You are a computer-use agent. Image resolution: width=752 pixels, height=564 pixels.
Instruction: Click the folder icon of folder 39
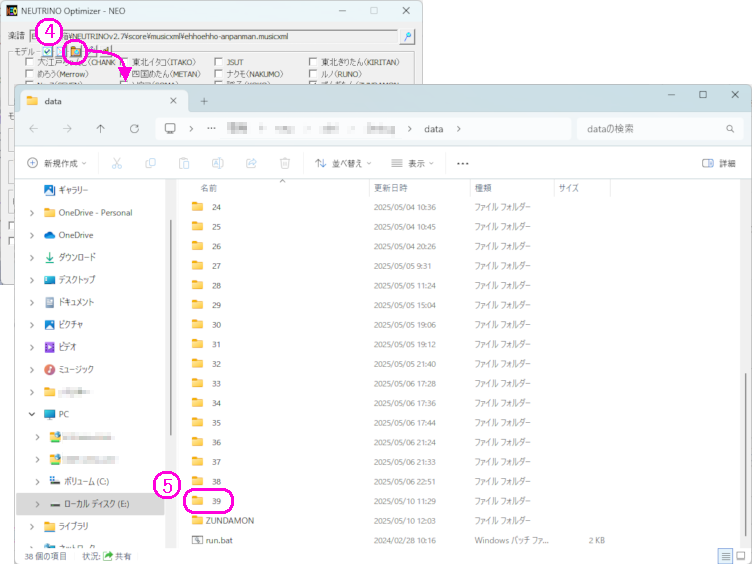[197, 501]
